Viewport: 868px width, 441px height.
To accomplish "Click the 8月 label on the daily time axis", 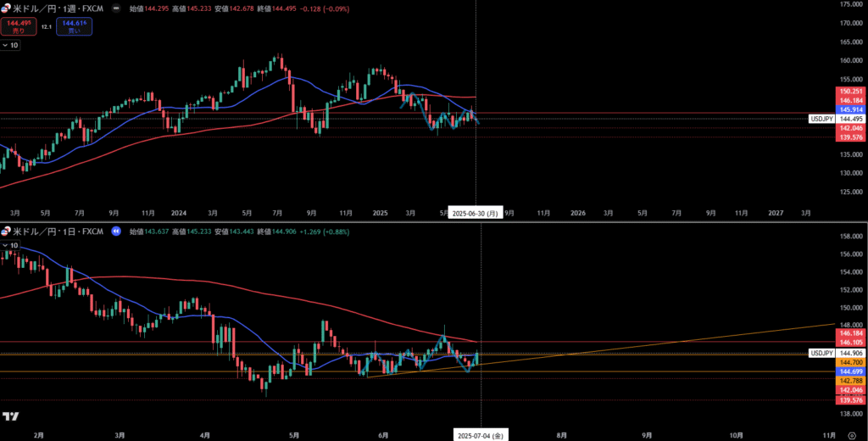I will tap(562, 435).
